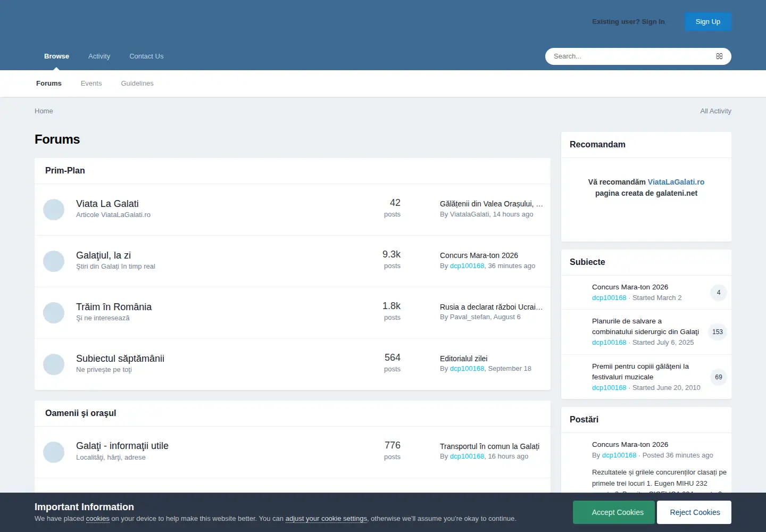Open the Galaţiul, la zi forum icon
Image resolution: width=766 pixels, height=532 pixels.
[x=54, y=261]
